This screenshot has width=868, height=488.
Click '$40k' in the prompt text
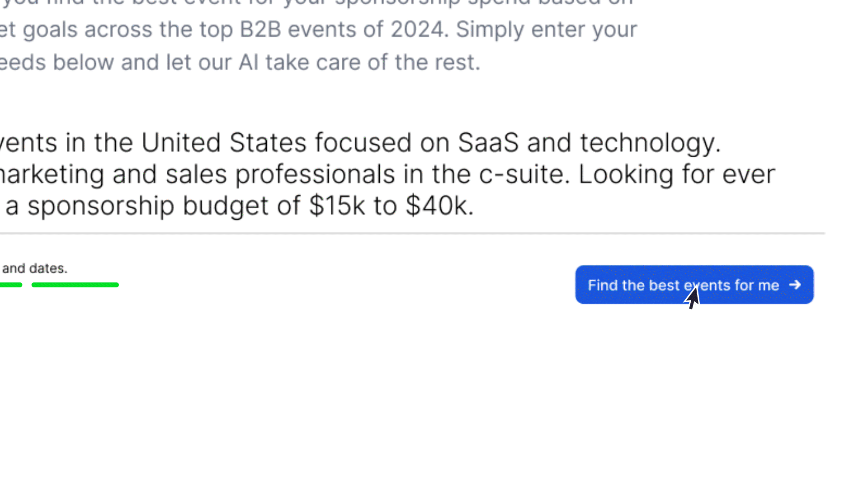(x=437, y=206)
